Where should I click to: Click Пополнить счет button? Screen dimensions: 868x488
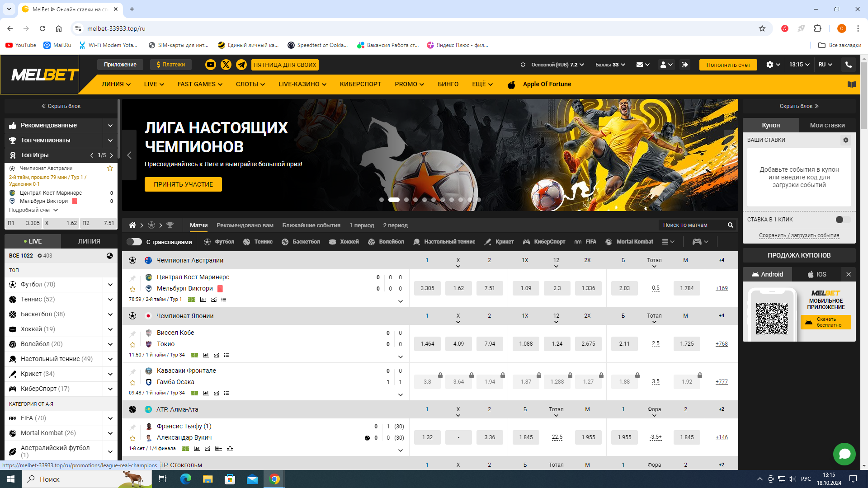tap(728, 65)
